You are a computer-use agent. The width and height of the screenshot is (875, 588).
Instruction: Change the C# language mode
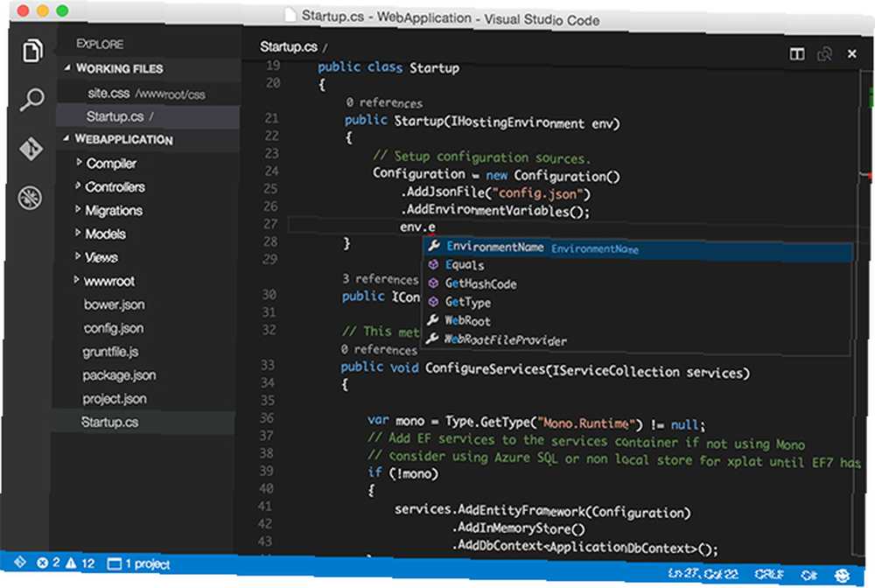(808, 575)
